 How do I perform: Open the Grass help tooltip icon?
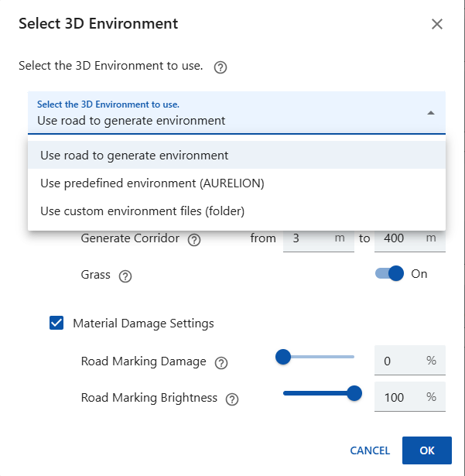[125, 276]
